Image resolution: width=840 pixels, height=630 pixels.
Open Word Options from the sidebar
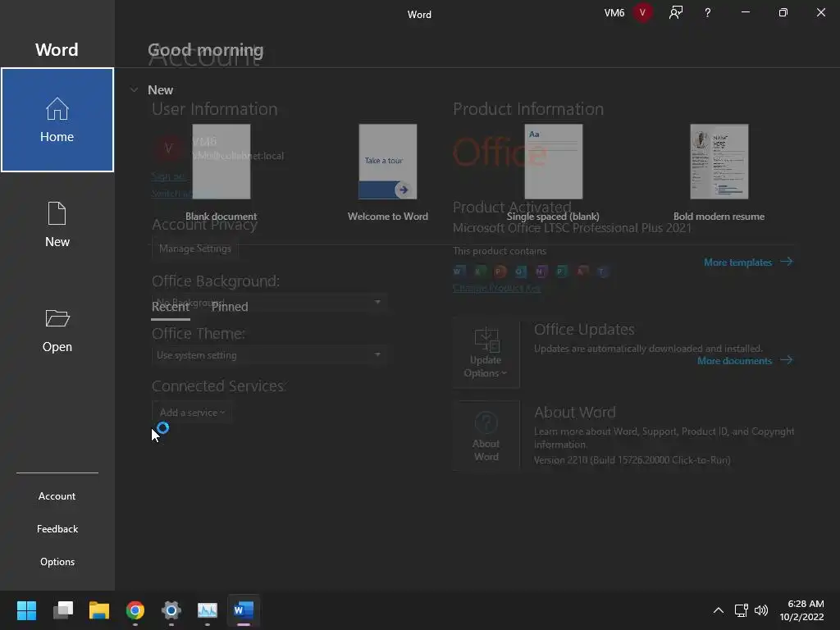click(x=57, y=561)
